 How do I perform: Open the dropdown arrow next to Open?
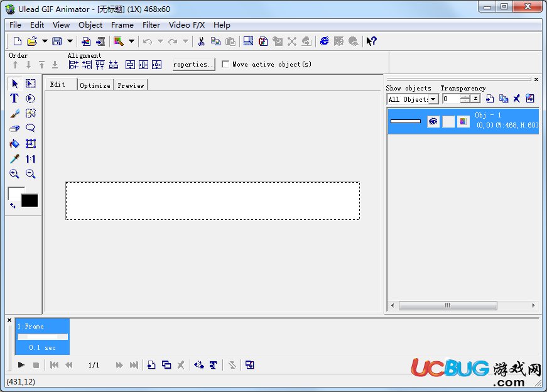45,41
